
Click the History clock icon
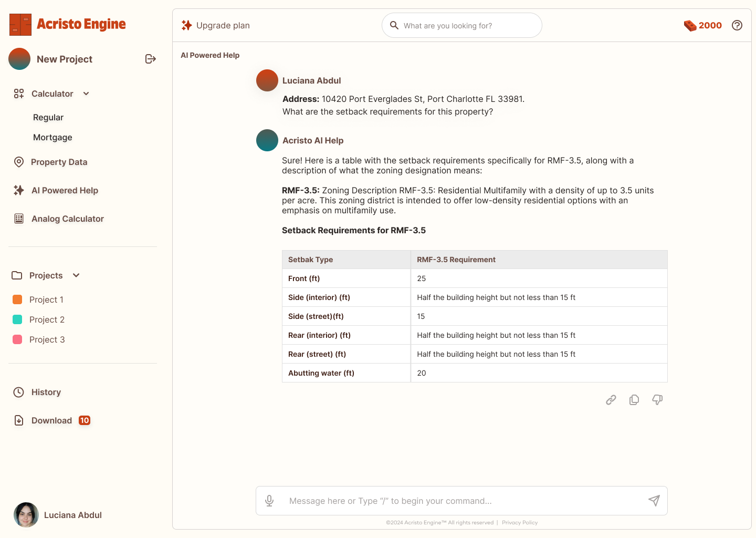[19, 392]
